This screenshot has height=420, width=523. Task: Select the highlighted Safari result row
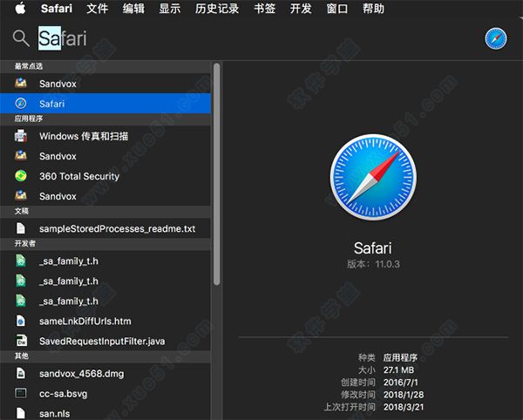105,104
